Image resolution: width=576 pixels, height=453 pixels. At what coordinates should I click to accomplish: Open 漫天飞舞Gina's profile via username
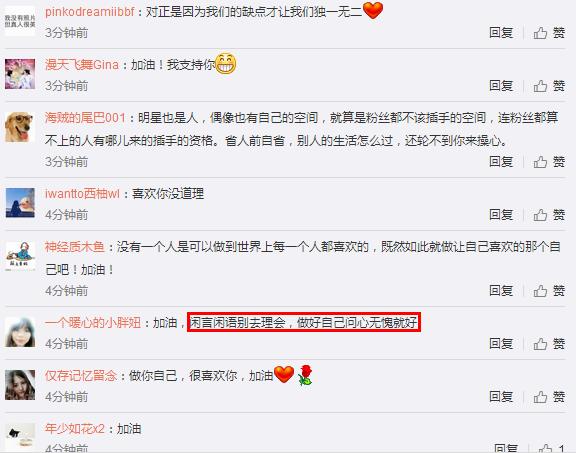point(82,65)
